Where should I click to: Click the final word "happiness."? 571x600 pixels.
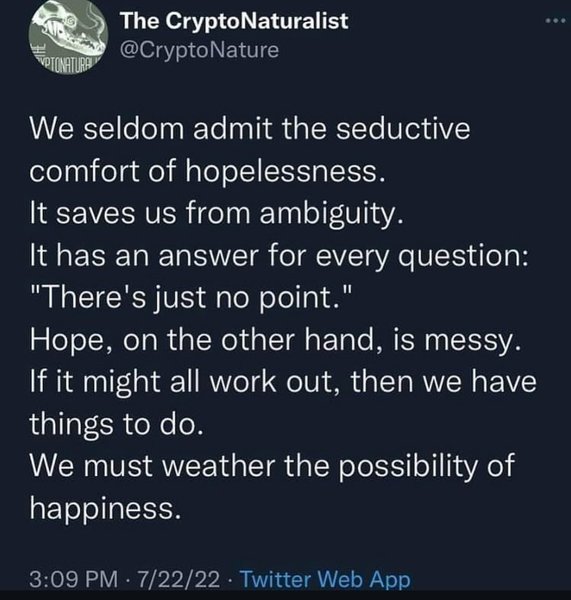[x=105, y=508]
